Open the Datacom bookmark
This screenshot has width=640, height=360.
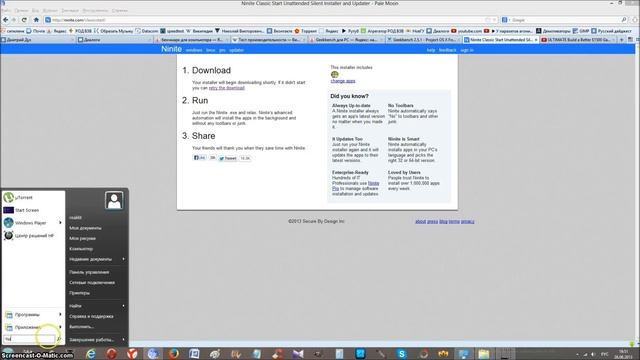(147, 31)
